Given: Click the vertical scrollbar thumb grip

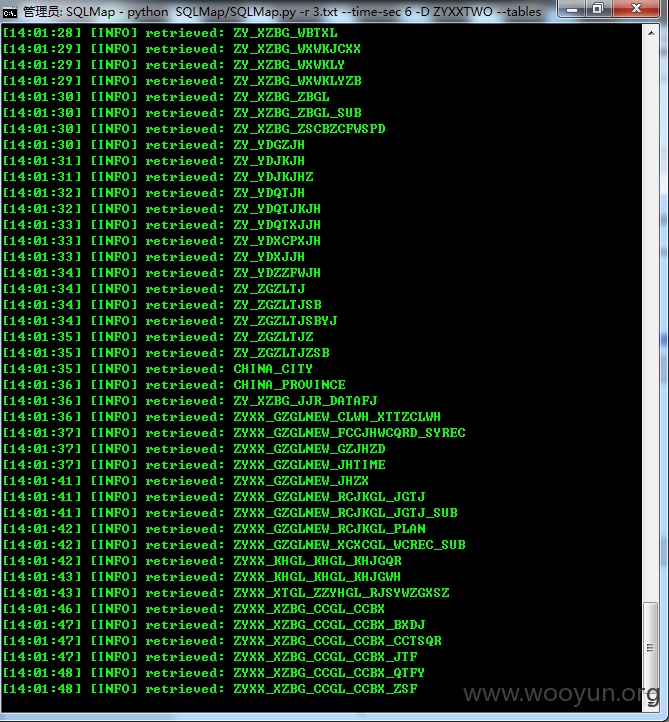Looking at the screenshot, I should [x=650, y=648].
